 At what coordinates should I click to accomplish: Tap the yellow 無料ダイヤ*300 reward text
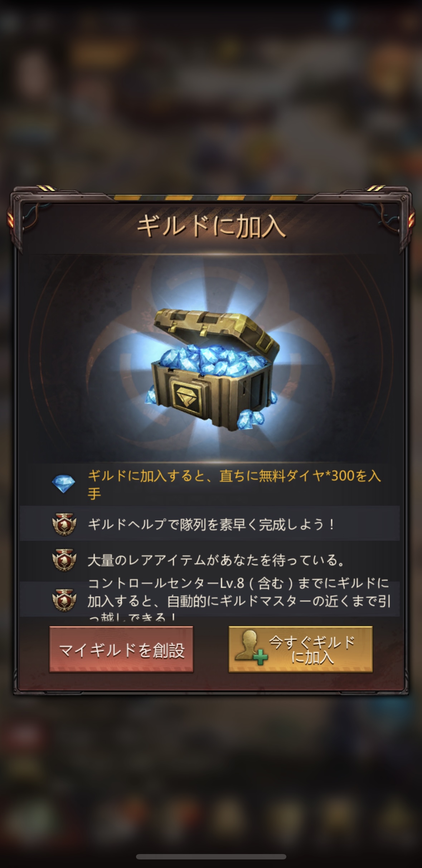pyautogui.click(x=234, y=484)
